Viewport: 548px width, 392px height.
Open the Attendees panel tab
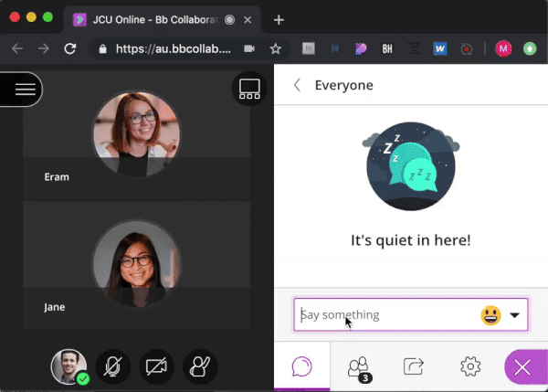point(359,367)
